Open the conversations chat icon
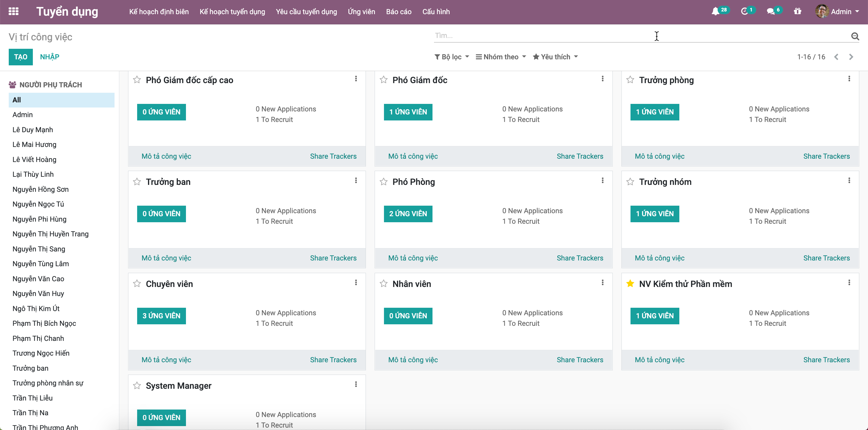This screenshot has height=430, width=868. (x=770, y=12)
